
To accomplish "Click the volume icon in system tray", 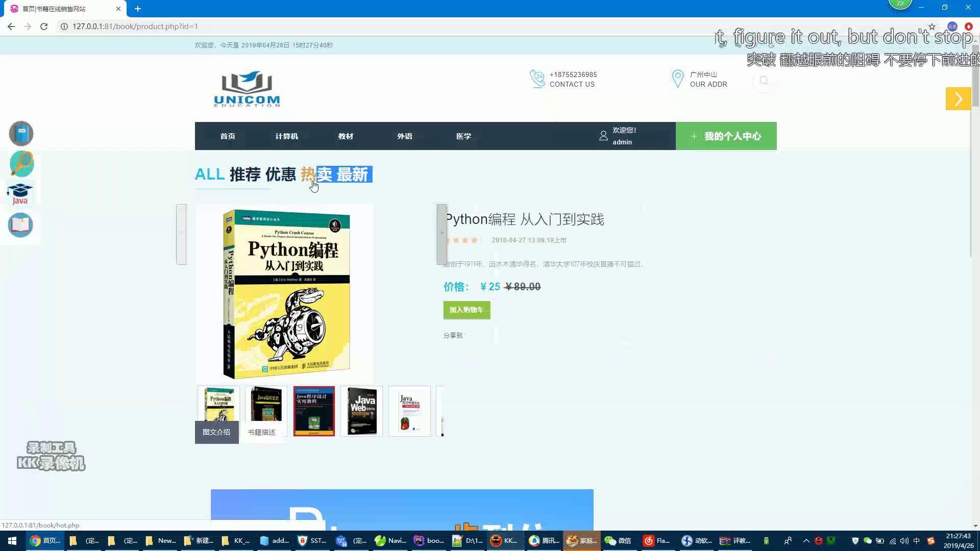I will 904,541.
